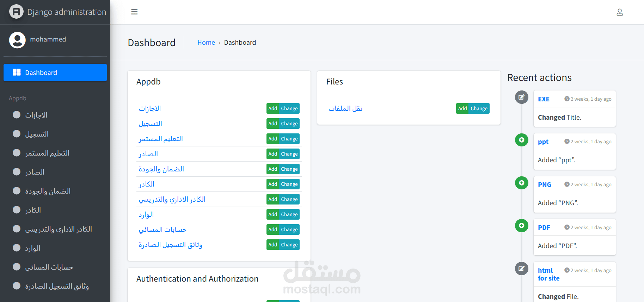
Task: Open the حسابات المسائي link in the Appdb card
Action: (162, 229)
